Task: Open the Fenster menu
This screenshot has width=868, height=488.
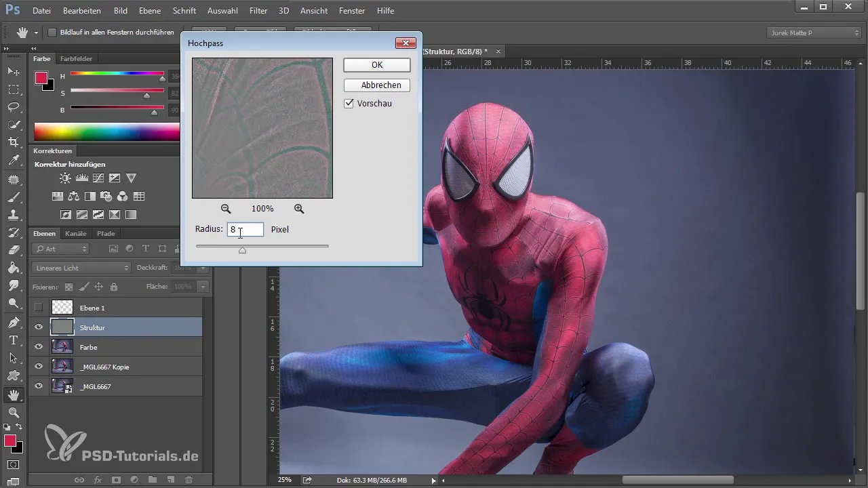Action: coord(352,11)
